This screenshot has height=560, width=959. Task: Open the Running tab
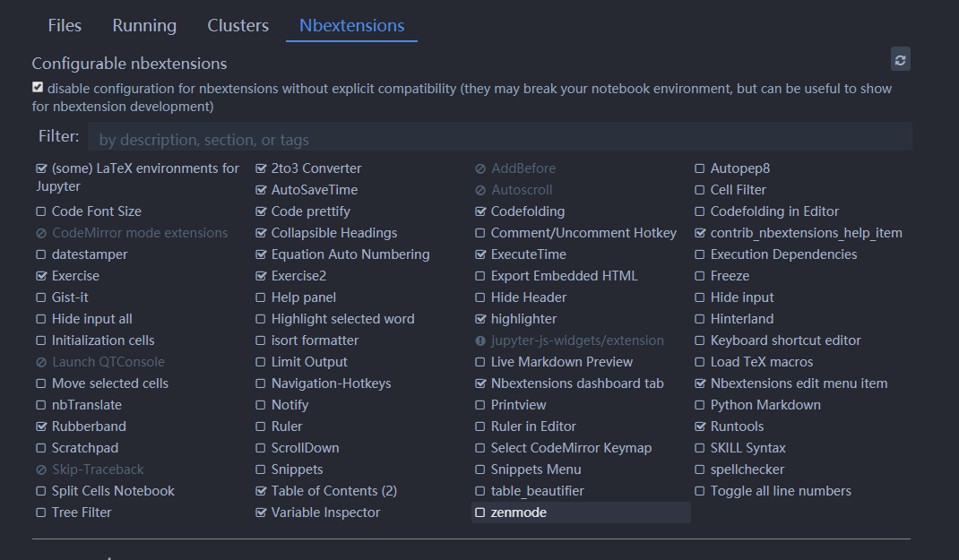[x=144, y=26]
